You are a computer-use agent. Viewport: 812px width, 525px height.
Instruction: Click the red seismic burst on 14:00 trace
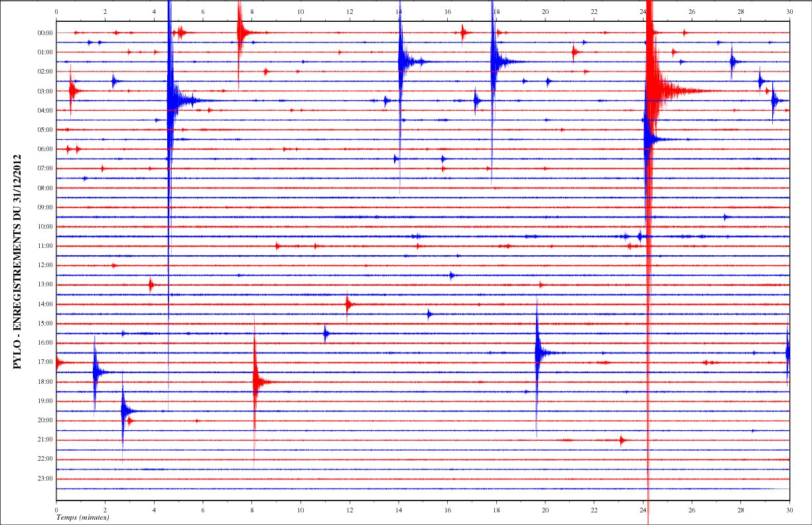point(349,304)
